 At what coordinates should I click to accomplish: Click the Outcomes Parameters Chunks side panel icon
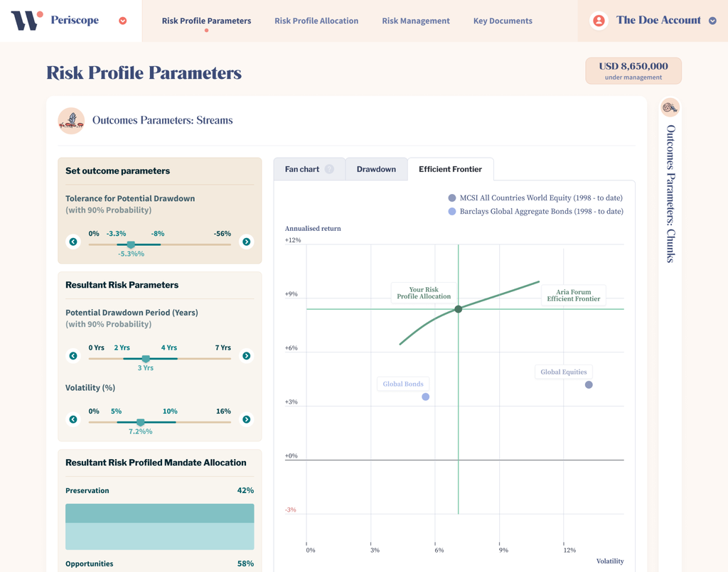[x=670, y=108]
